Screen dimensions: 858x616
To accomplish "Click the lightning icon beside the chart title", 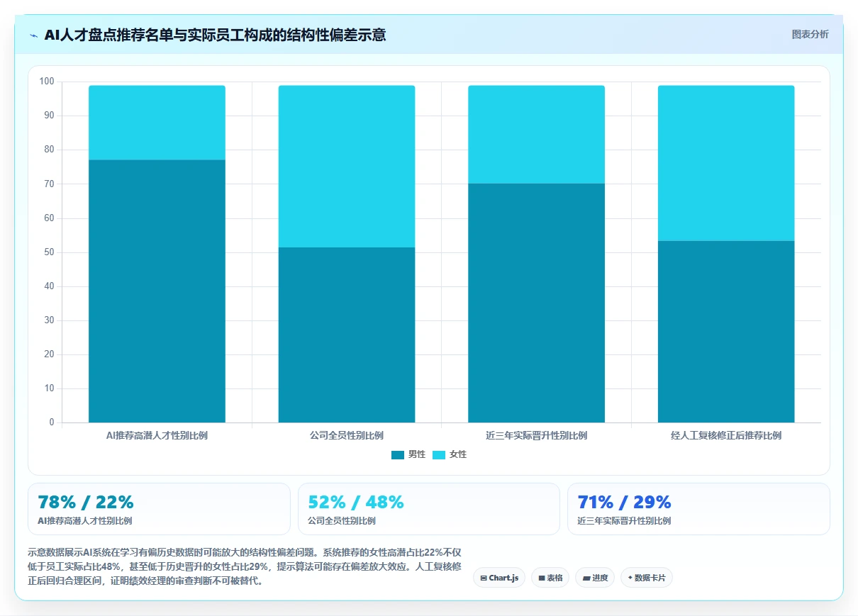I will [x=34, y=35].
